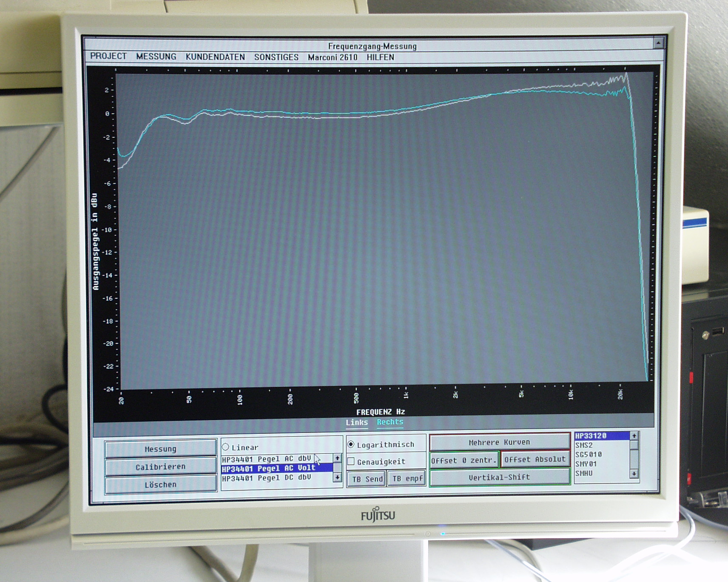Select SG5010 in generator list

(x=602, y=454)
